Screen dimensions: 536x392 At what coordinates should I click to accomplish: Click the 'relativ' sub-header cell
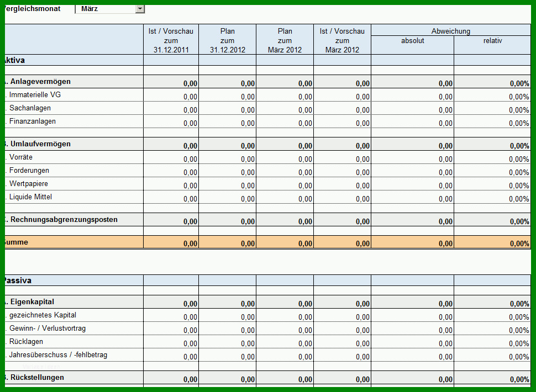492,45
